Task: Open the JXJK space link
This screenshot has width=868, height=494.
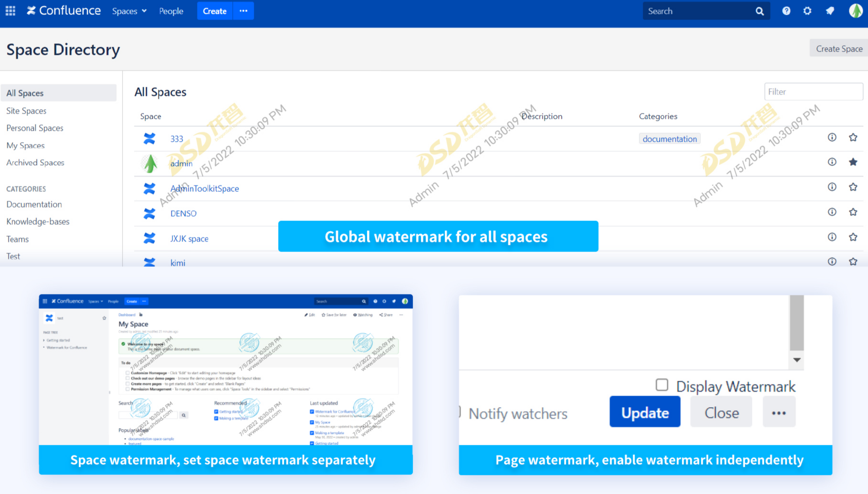Action: point(189,239)
